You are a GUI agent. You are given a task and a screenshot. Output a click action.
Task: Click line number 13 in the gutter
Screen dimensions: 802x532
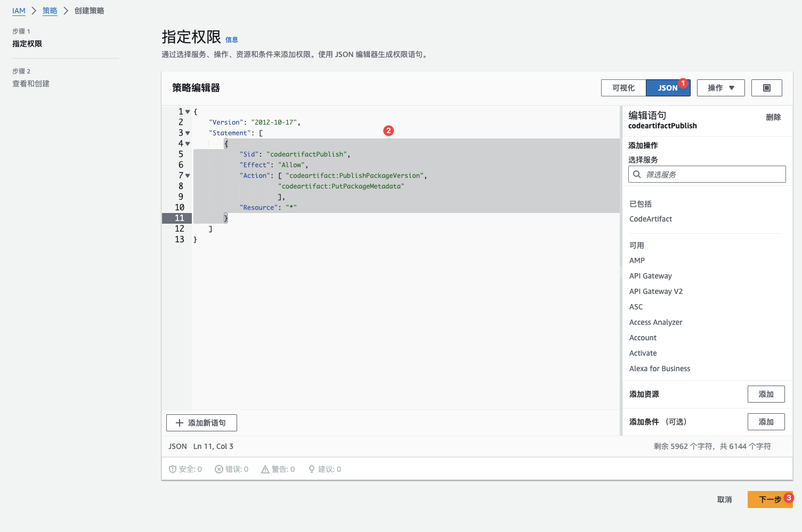(180, 240)
